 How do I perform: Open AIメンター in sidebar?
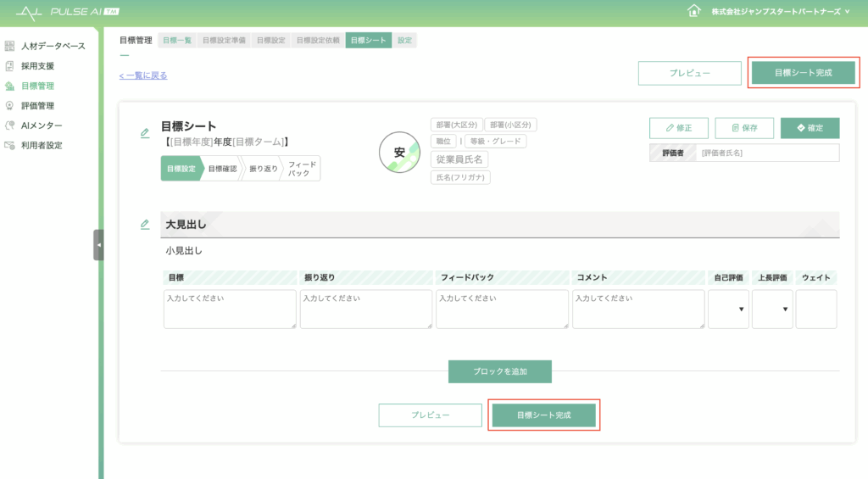[x=41, y=125]
